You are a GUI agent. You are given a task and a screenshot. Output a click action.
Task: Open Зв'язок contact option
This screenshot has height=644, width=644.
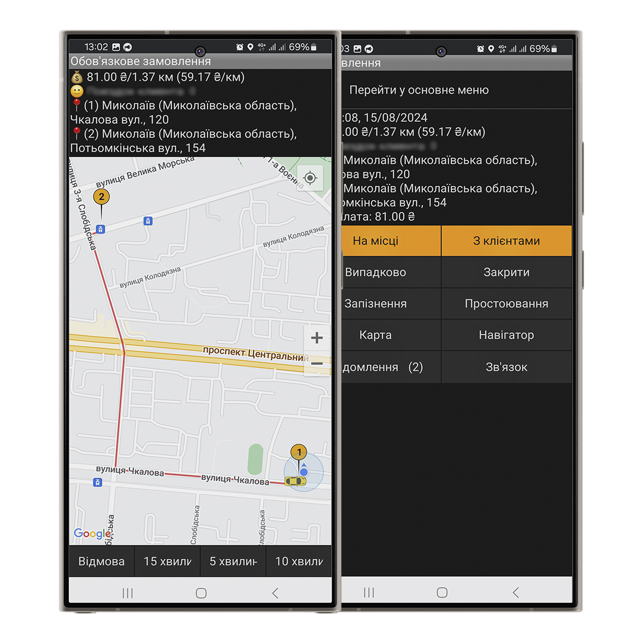coord(506,367)
